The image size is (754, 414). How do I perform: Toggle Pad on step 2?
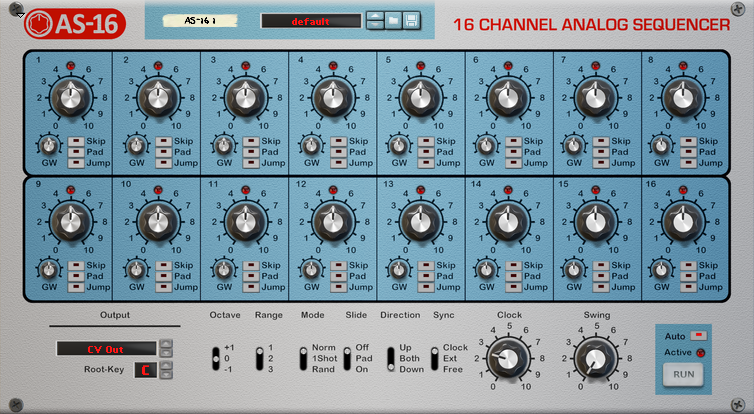pyautogui.click(x=163, y=152)
